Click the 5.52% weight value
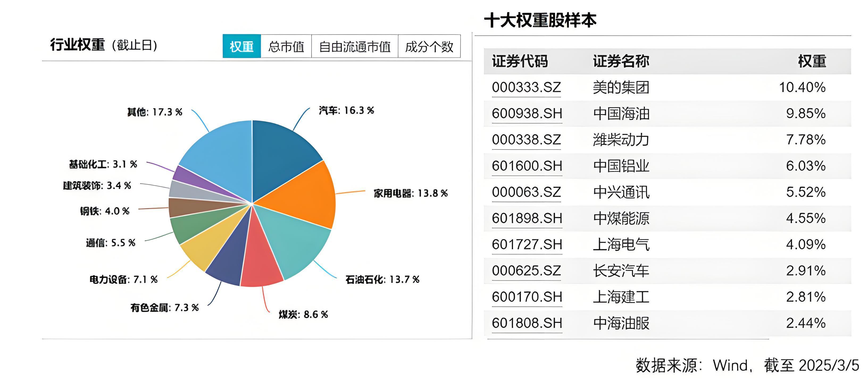The image size is (868, 389). tap(806, 192)
